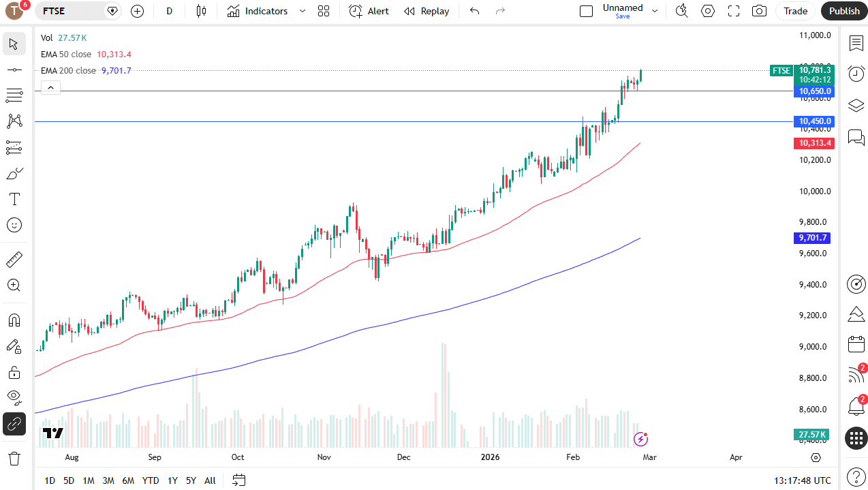Add symbol to compare with plus
Image resolution: width=868 pixels, height=490 pixels.
[x=138, y=11]
